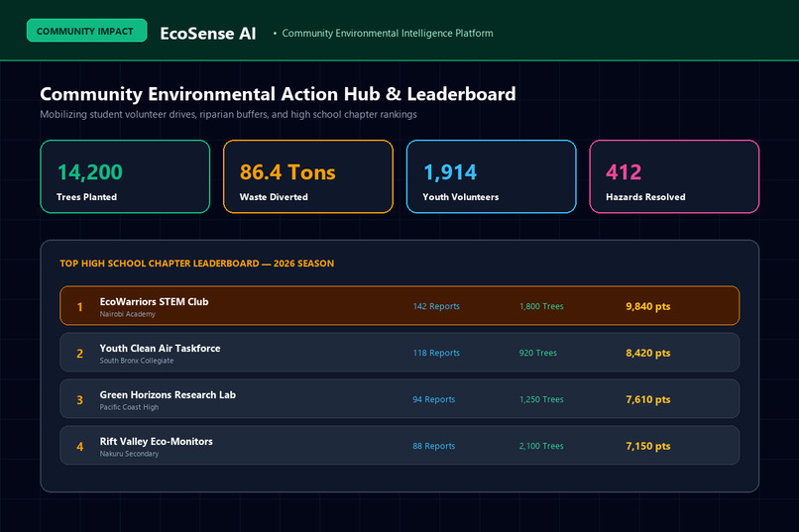The height and width of the screenshot is (532, 799).
Task: Click Nakuru Secondary label
Action: pos(129,454)
